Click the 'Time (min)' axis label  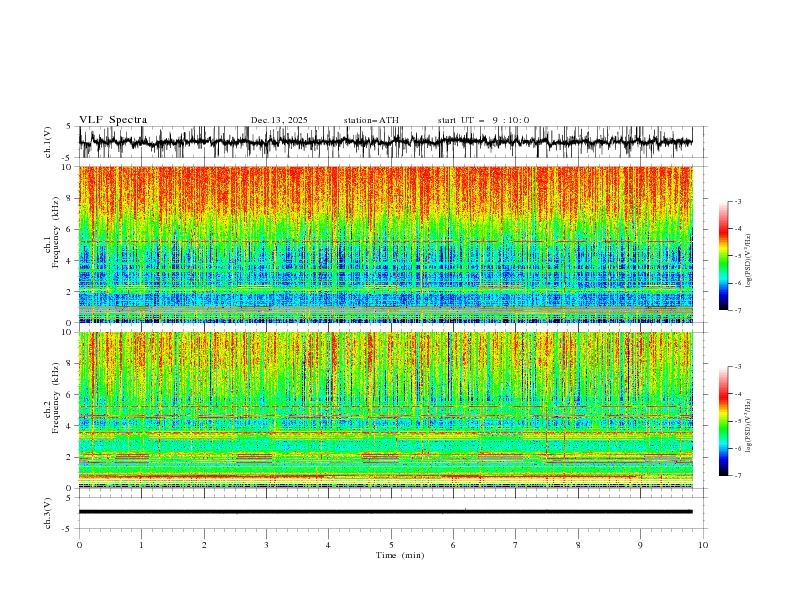coord(400,555)
